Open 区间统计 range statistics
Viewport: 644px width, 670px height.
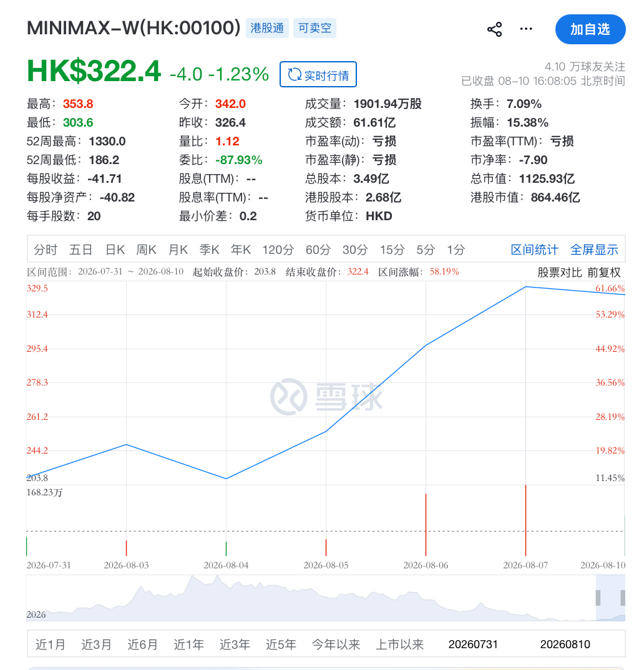[534, 250]
